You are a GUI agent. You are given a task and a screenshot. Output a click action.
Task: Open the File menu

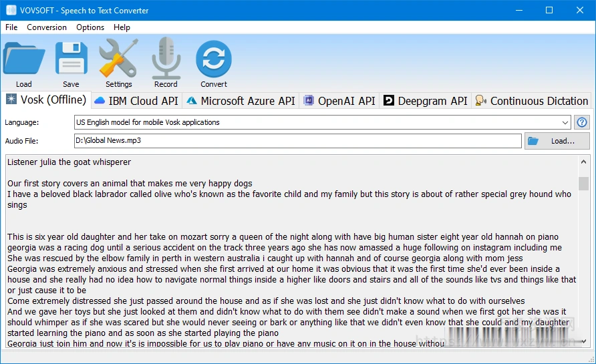pyautogui.click(x=11, y=27)
